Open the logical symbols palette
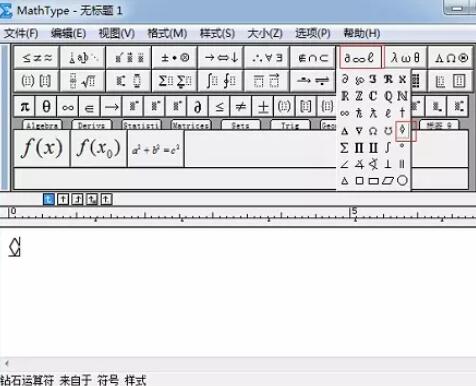This screenshot has height=386, width=476. point(267,58)
